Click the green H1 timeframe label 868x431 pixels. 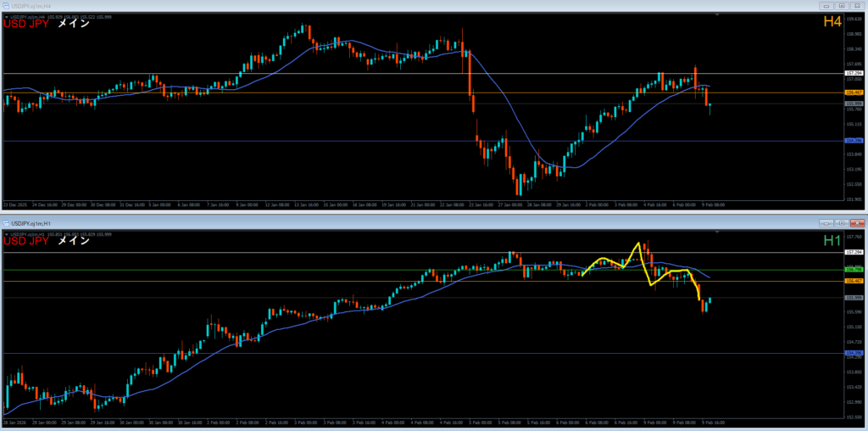coord(832,241)
